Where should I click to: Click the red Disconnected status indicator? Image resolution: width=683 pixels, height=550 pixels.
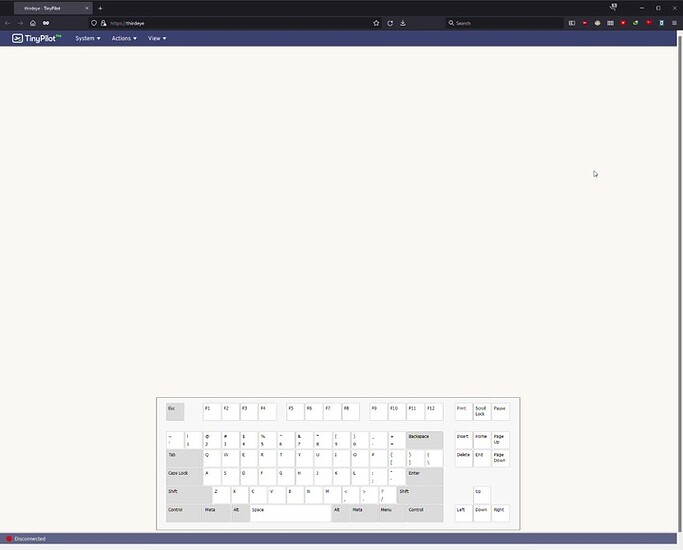coord(10,539)
